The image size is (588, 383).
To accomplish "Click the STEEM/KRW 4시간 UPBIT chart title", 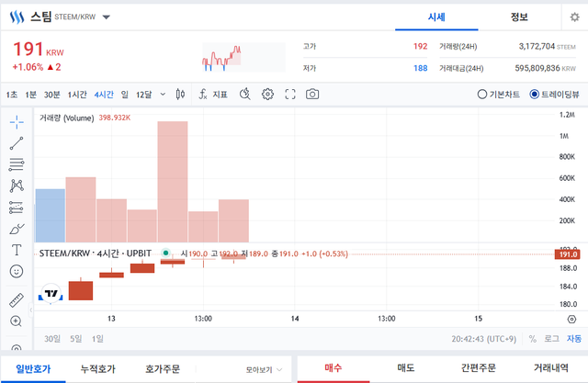I will click(x=96, y=253).
